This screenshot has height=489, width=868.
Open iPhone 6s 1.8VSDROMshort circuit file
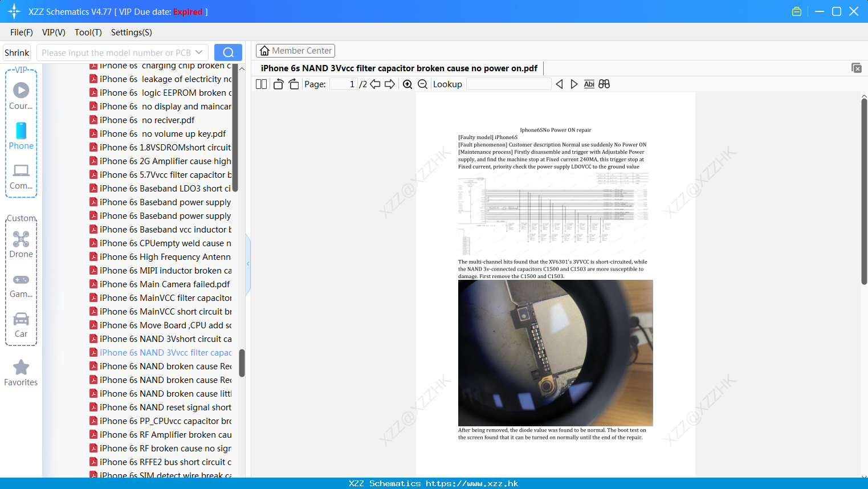(161, 148)
